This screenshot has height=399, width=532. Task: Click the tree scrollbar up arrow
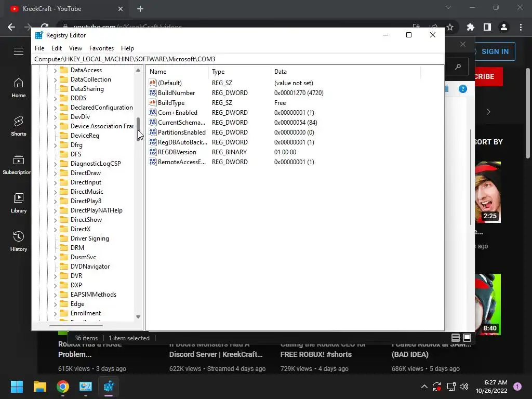click(x=138, y=70)
